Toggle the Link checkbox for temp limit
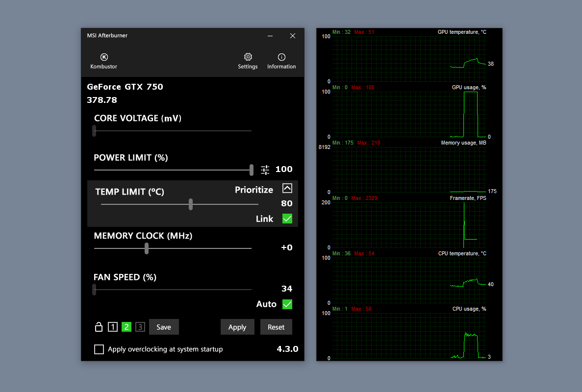The image size is (582, 392). 288,219
